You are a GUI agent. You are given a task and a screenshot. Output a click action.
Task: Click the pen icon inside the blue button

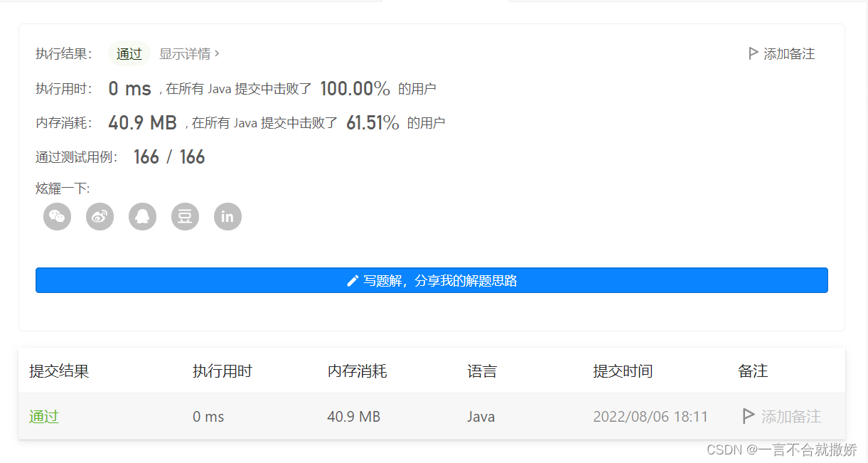(x=352, y=280)
